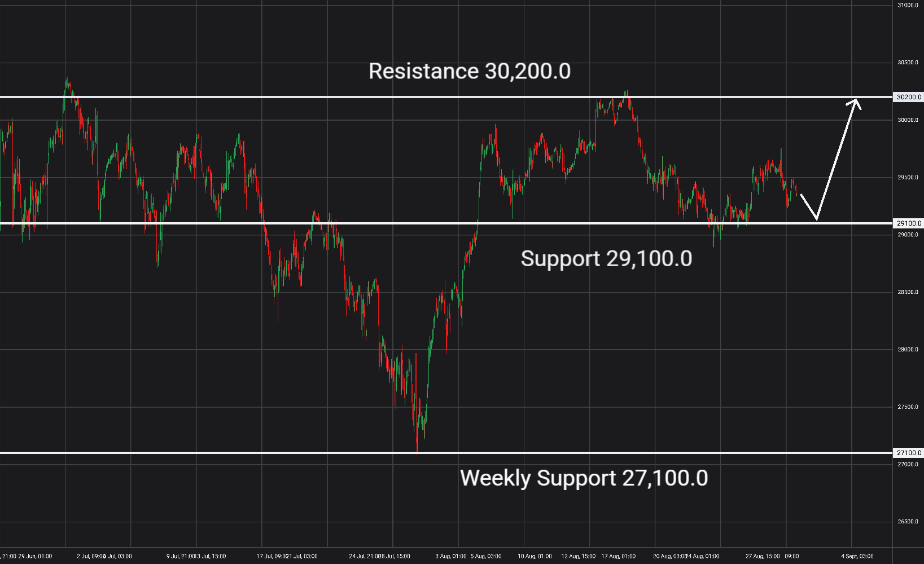Click the white projection arrow's lowest point
The height and width of the screenshot is (564, 924).
[816, 218]
